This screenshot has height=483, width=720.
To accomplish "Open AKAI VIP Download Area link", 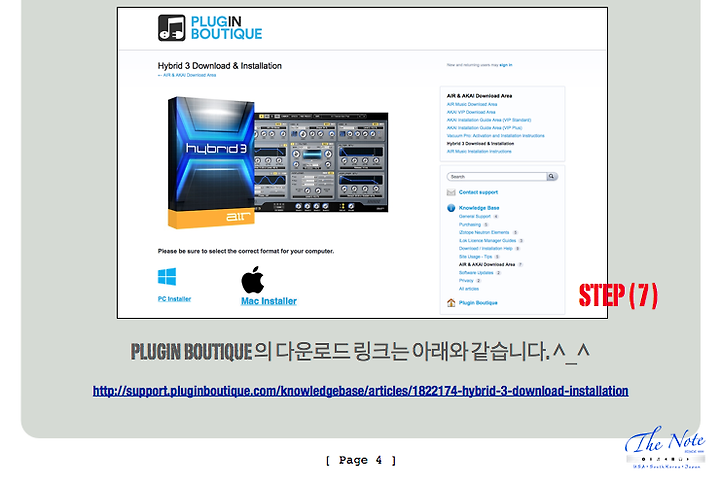I will coord(471,112).
